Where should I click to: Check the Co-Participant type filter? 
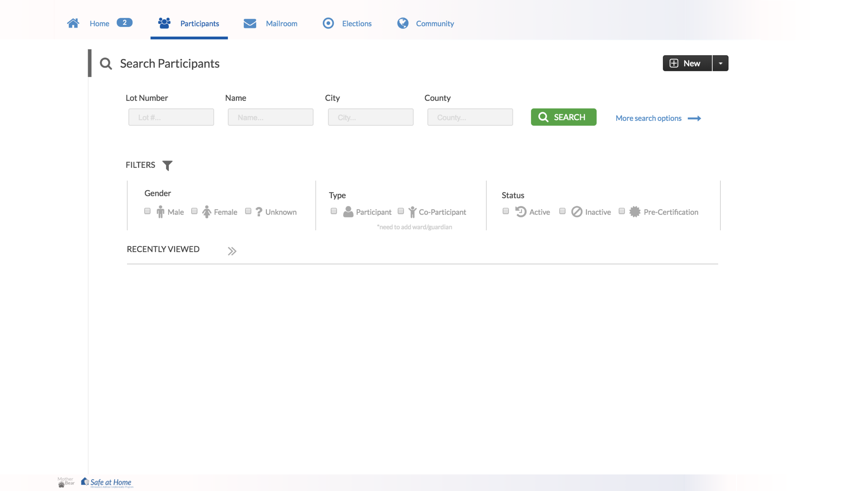[401, 211]
